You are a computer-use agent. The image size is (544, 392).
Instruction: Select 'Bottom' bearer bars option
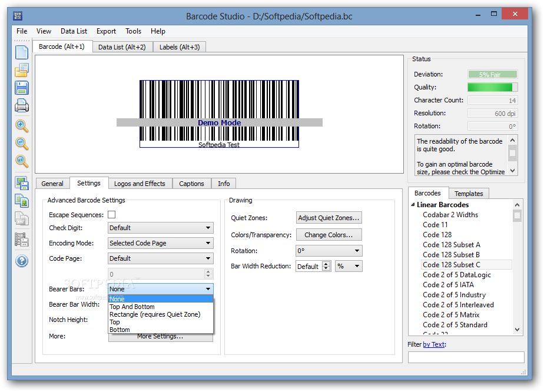coord(161,330)
